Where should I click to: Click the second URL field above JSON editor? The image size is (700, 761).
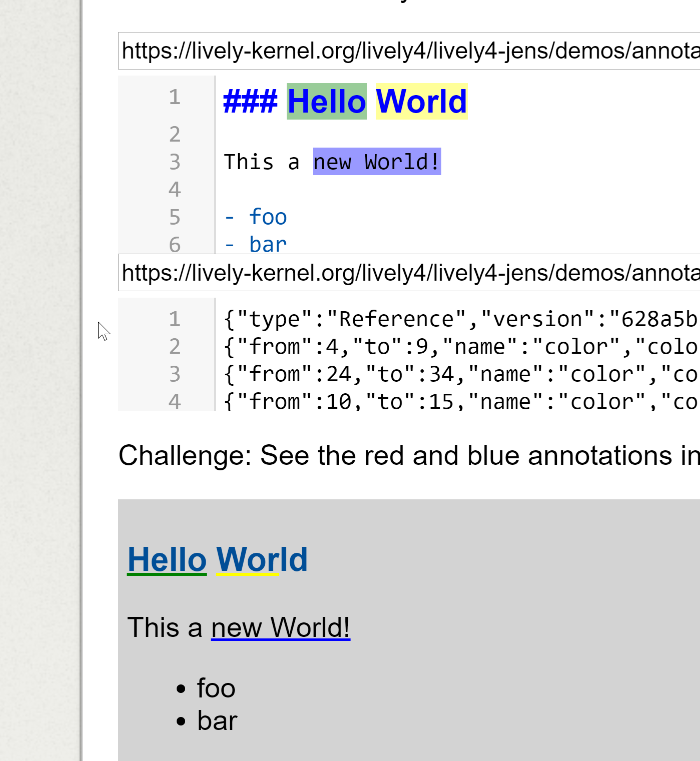click(x=408, y=273)
